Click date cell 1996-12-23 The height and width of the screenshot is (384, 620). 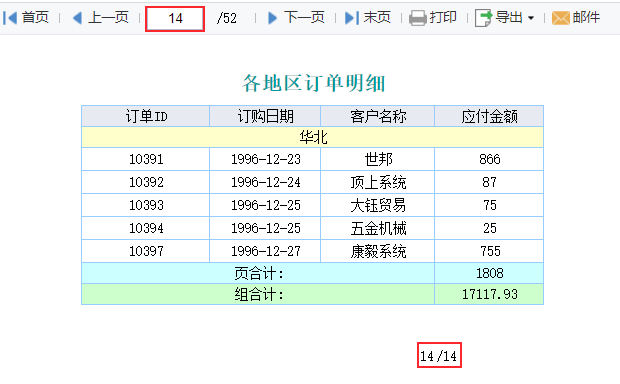click(x=265, y=159)
